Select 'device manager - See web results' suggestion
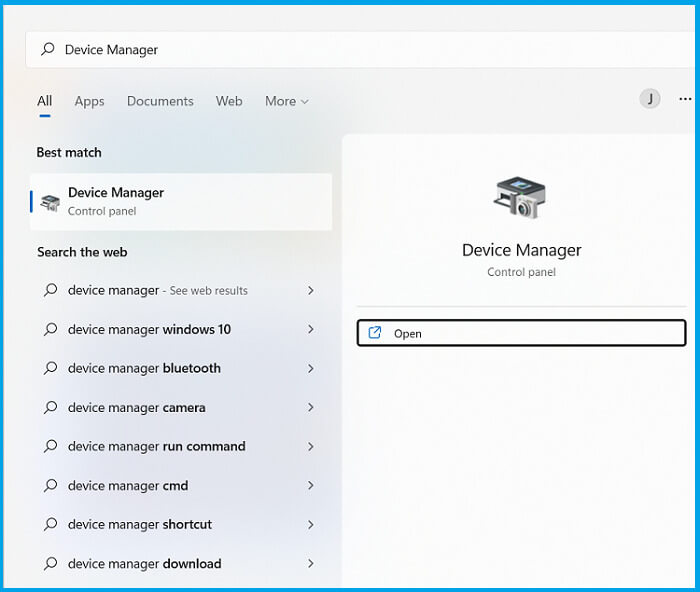The width and height of the screenshot is (700, 592). coord(179,291)
